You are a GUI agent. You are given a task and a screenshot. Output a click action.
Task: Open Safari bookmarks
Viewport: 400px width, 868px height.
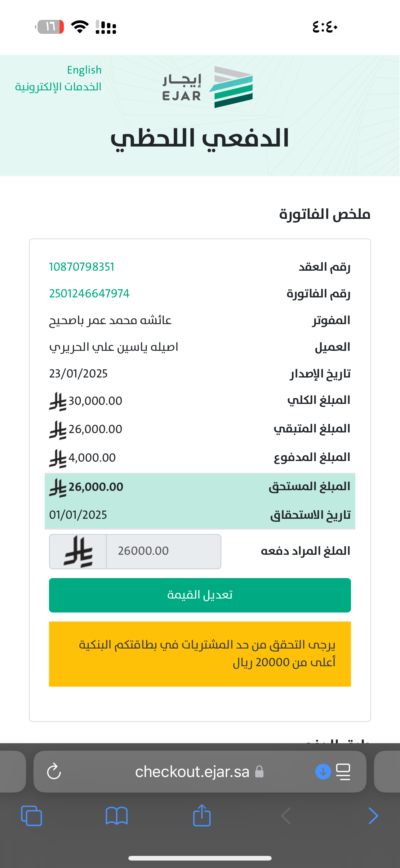117,816
